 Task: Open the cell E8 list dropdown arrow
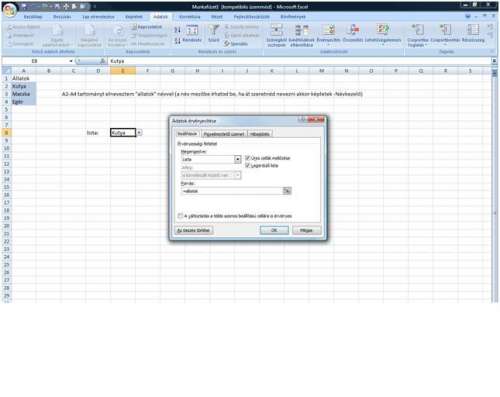point(139,133)
